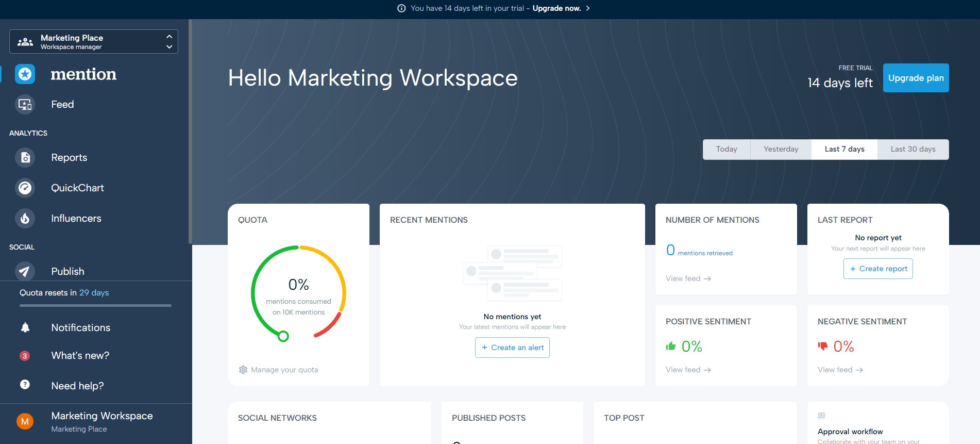Open the Feed icon in sidebar
This screenshot has width=980, height=444.
point(25,105)
